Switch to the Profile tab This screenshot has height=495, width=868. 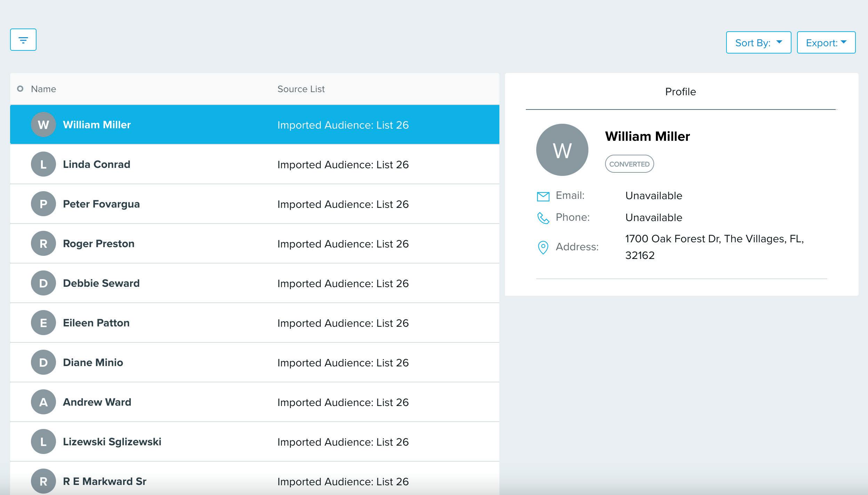(680, 92)
